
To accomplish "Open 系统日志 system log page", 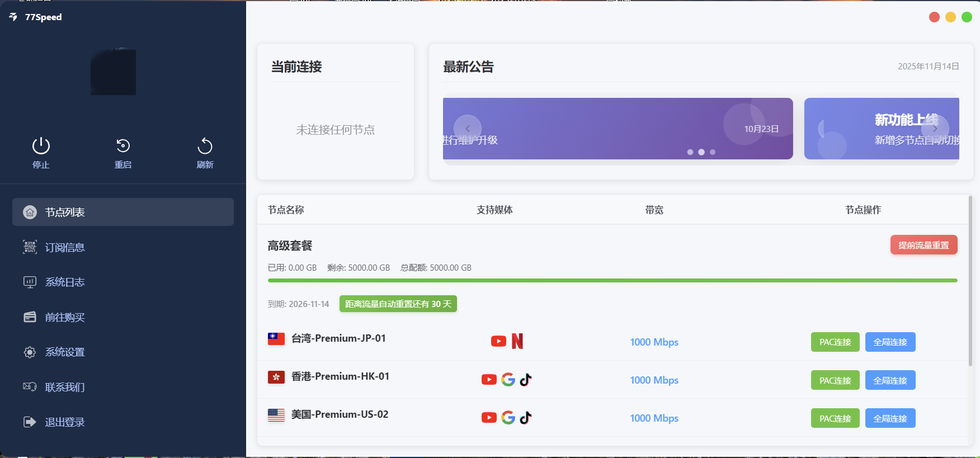I will [x=65, y=282].
